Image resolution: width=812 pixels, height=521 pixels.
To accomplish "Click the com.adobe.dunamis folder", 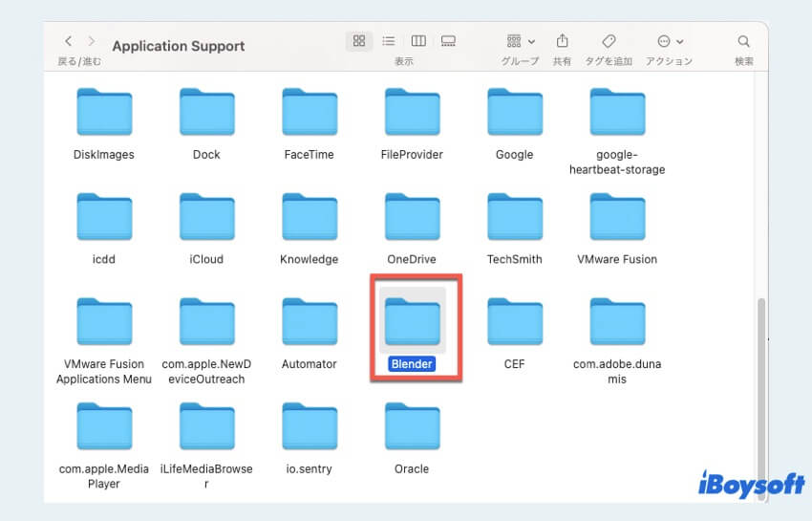I will tap(617, 322).
